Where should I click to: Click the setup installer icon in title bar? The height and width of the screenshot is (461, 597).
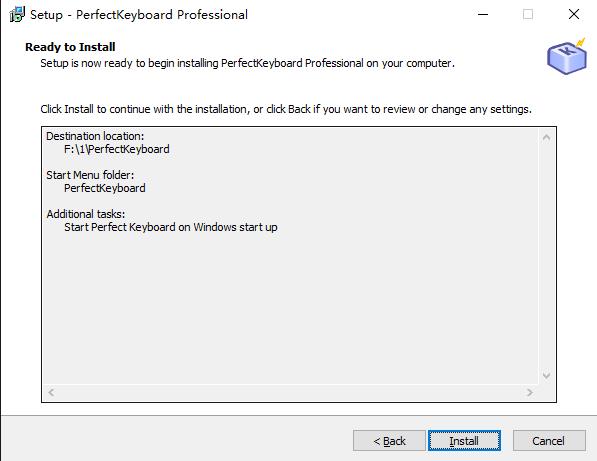coord(17,14)
